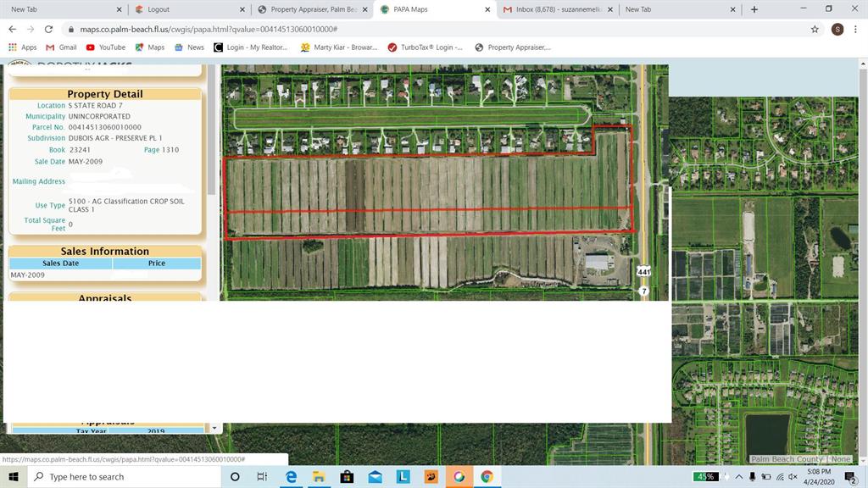Open the None dropdown beside Palm Beach County
The height and width of the screenshot is (488, 868).
click(842, 459)
